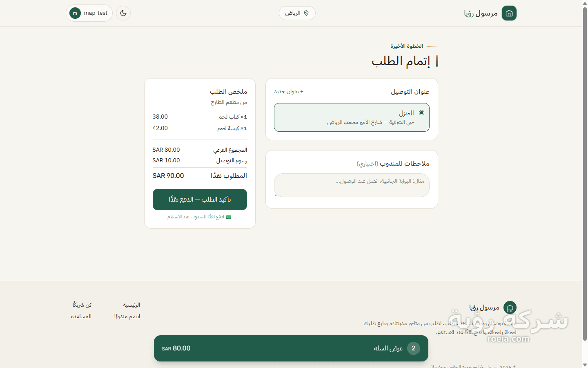The height and width of the screenshot is (368, 588).
Task: Click the order line 1× كبسة لحم
Action: pos(232,128)
